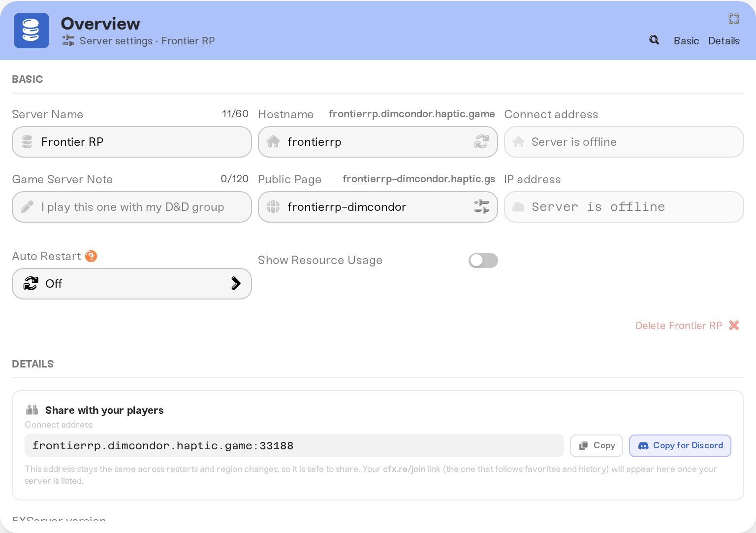Click the red X next to Delete Frontier RP
The image size is (756, 533).
point(734,325)
